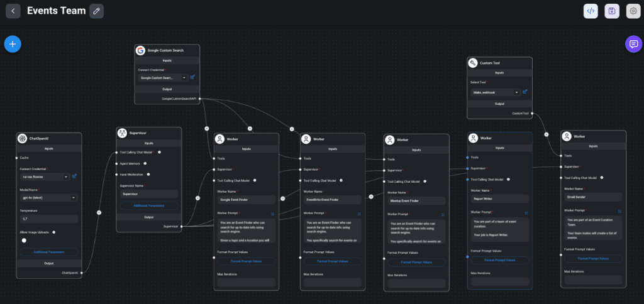644x304 pixels.
Task: Click the Email Sender worker name field
Action: point(593,197)
